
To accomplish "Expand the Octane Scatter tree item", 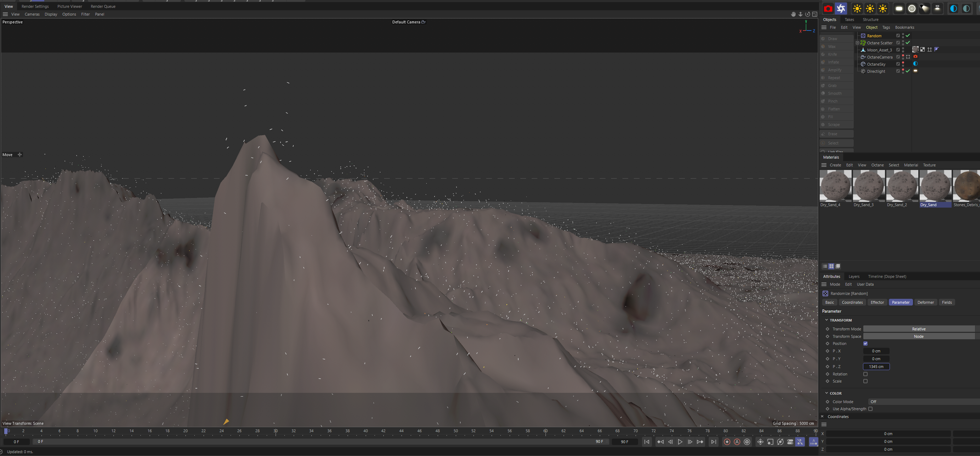I will pyautogui.click(x=858, y=43).
